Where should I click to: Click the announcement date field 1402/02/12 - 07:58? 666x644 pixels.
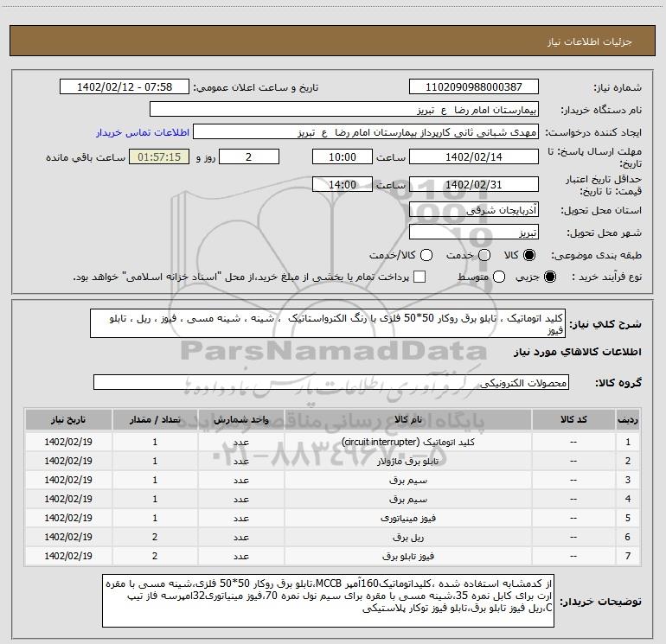[x=125, y=87]
